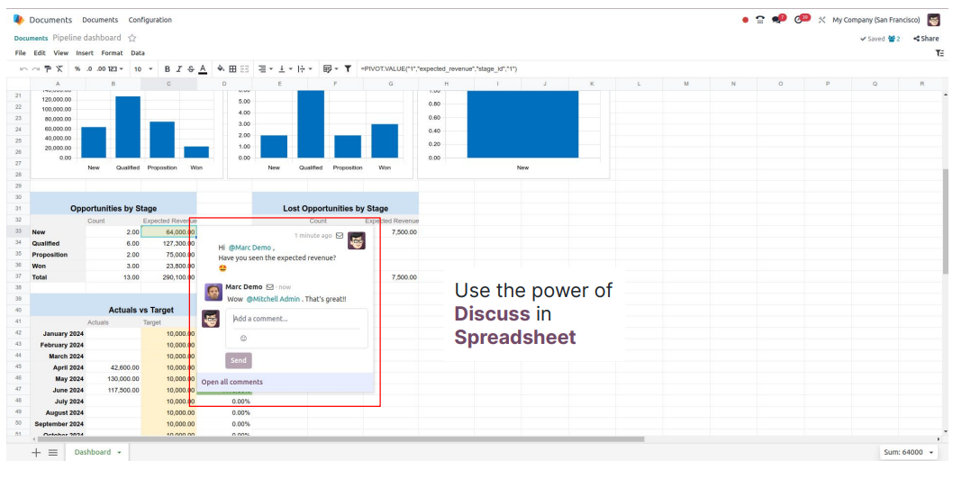Activate the paint format tool
980x497 pixels.
point(48,69)
